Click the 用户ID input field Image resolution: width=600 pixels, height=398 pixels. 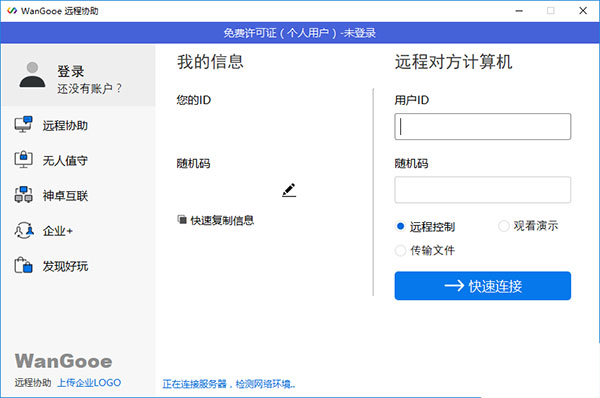tap(483, 126)
